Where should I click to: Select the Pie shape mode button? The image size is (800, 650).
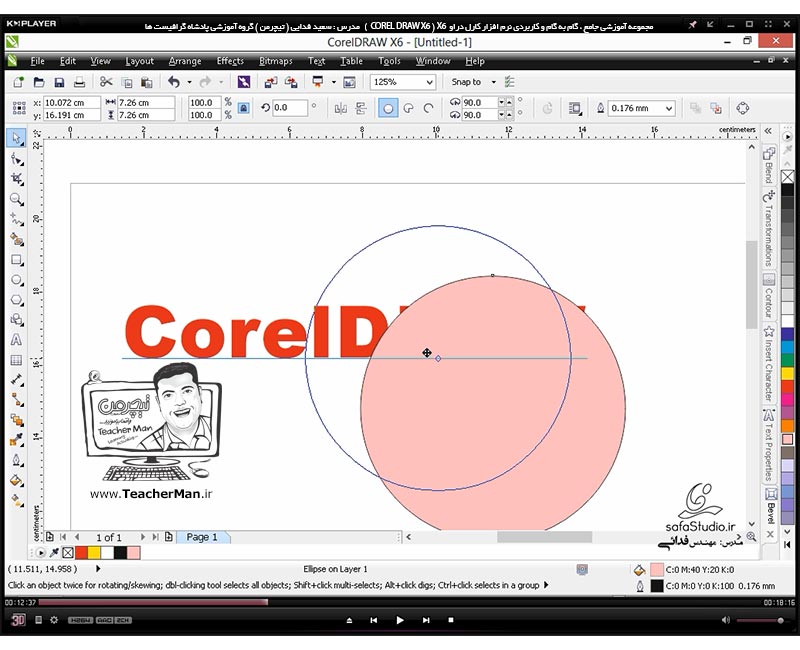pyautogui.click(x=408, y=108)
